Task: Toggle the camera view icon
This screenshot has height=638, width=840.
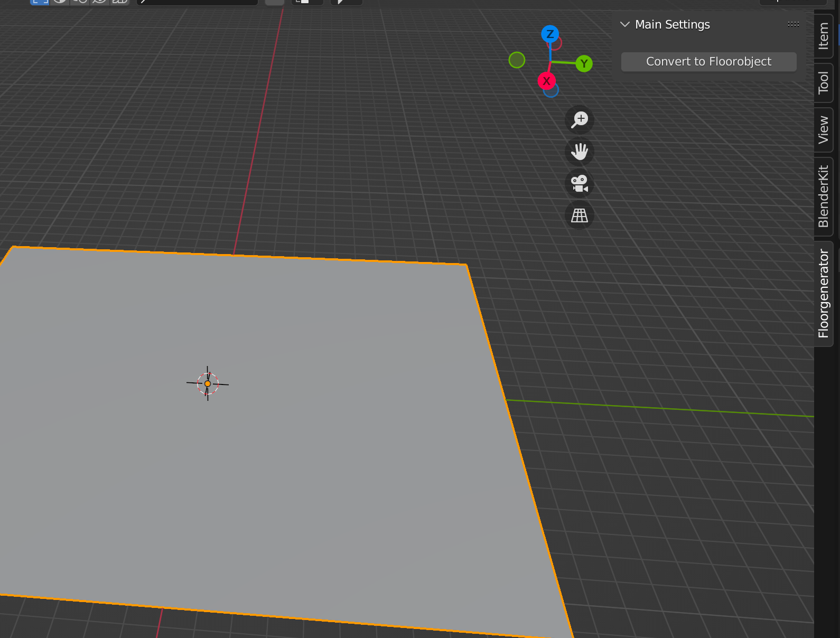Action: (x=580, y=184)
